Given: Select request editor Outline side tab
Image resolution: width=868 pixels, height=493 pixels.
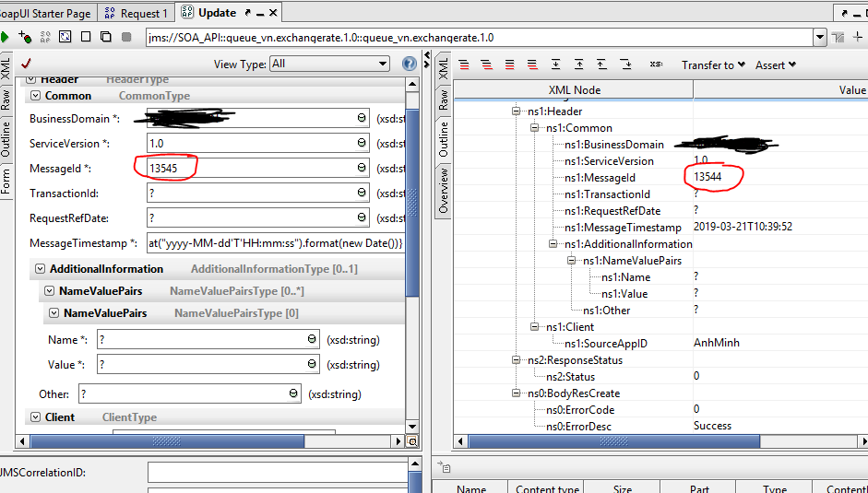Looking at the screenshot, I should 6,139.
